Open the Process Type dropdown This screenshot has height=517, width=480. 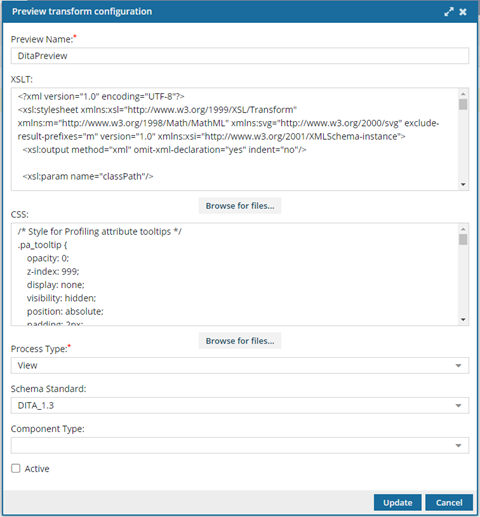click(x=240, y=365)
